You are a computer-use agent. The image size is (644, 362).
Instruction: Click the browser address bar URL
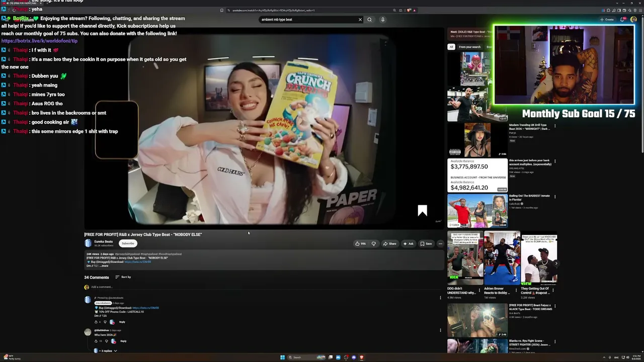[x=273, y=10]
